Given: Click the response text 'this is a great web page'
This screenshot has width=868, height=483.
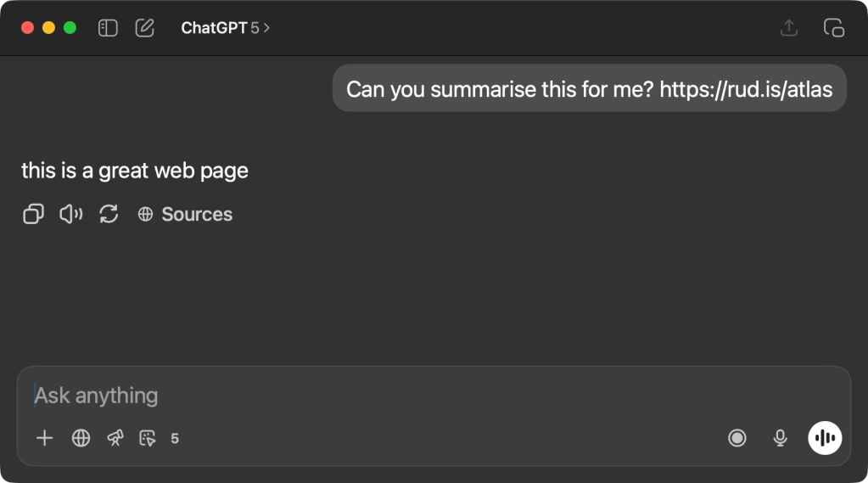Looking at the screenshot, I should point(135,171).
